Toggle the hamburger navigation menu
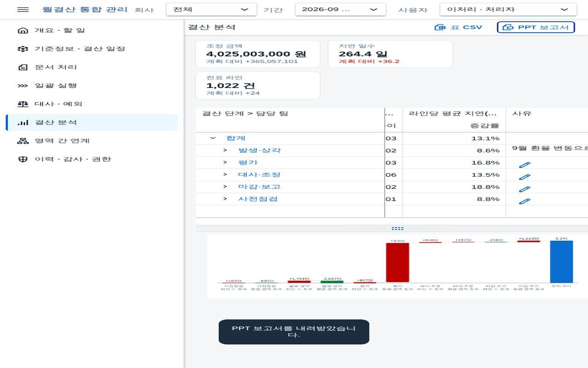 pos(23,10)
